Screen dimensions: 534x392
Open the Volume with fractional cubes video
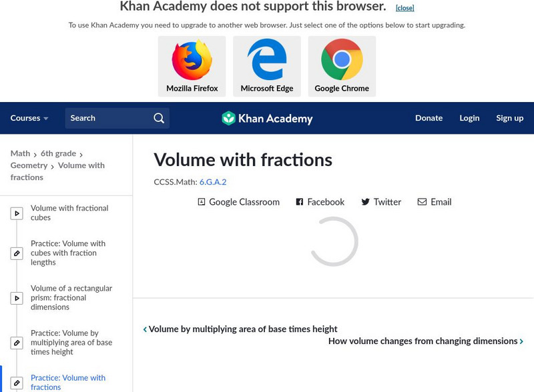(69, 213)
